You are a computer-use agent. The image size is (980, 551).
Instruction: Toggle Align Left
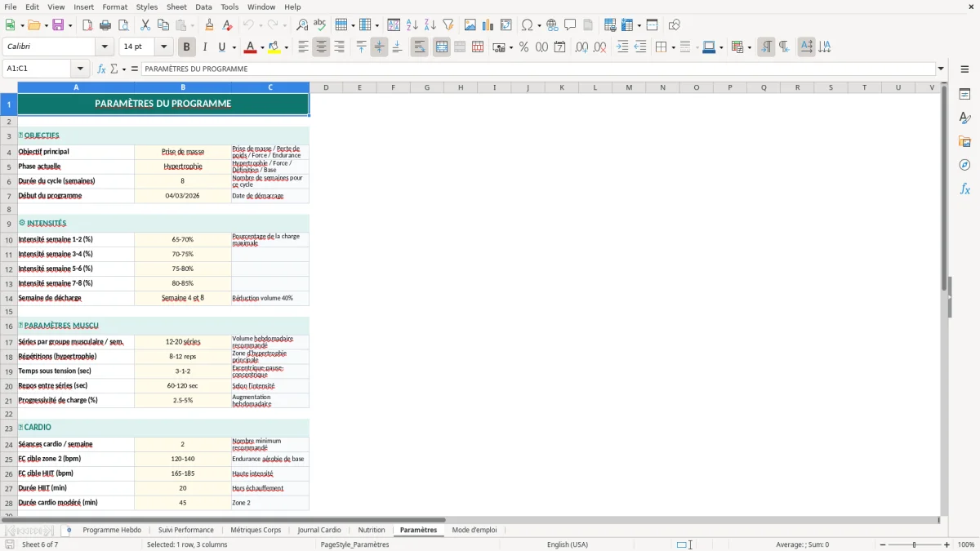coord(303,47)
